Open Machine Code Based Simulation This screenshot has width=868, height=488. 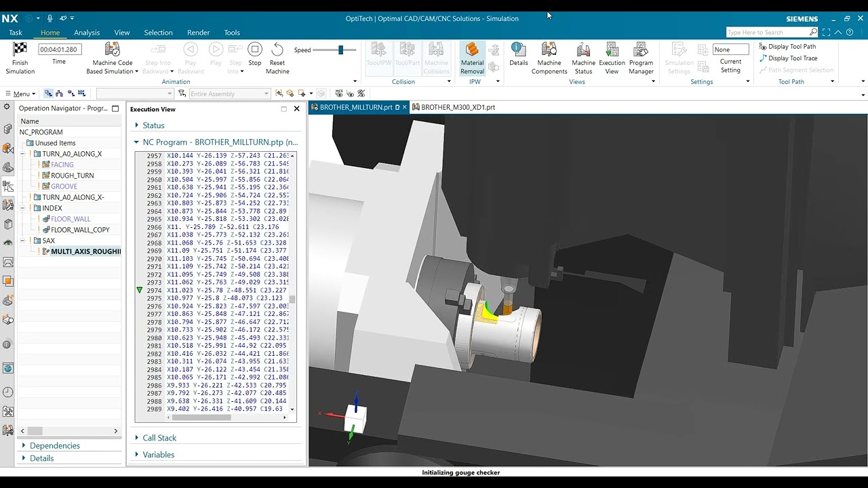113,58
